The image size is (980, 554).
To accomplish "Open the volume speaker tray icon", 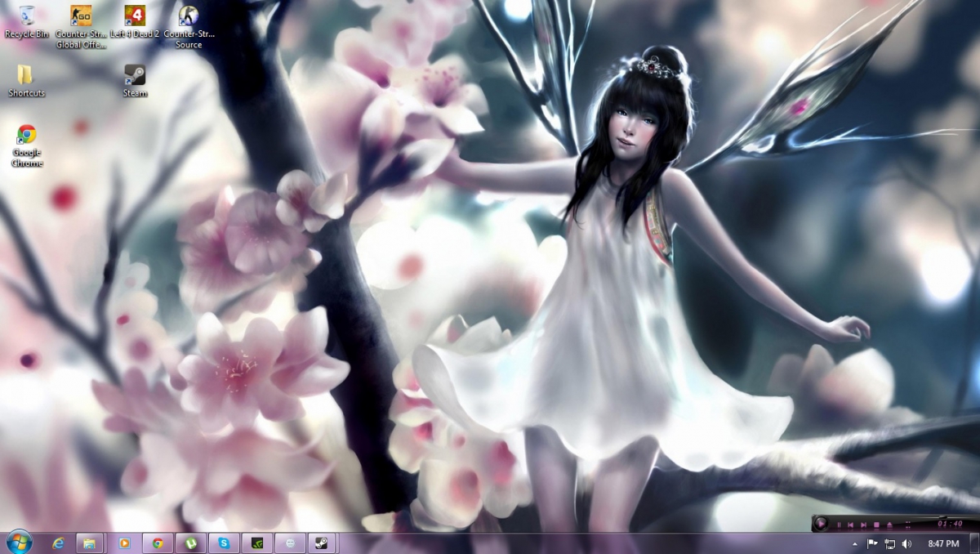I will (906, 543).
